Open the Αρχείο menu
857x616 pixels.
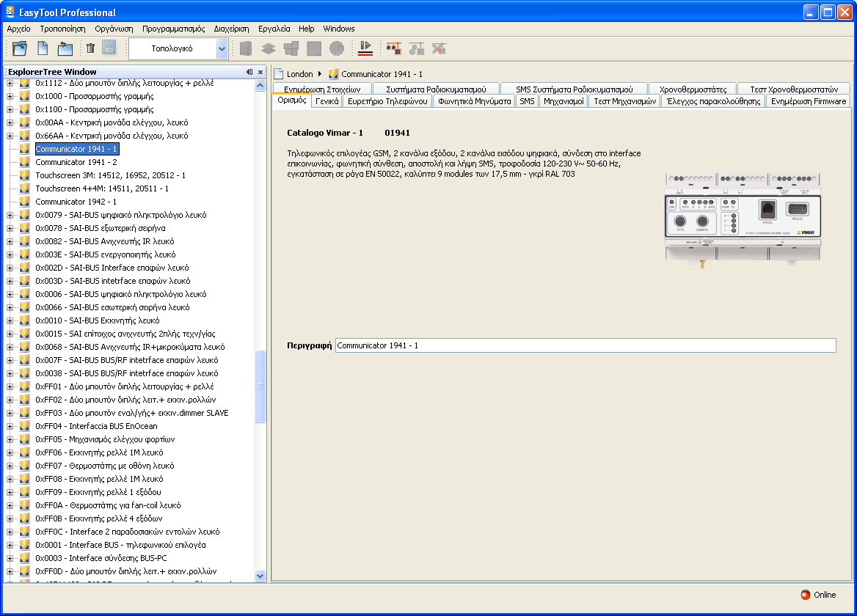coord(18,29)
